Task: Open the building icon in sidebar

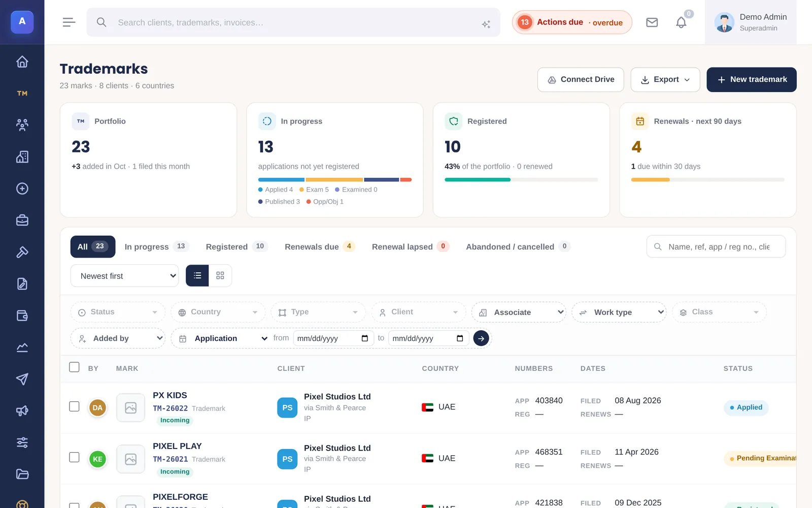Action: (x=22, y=157)
